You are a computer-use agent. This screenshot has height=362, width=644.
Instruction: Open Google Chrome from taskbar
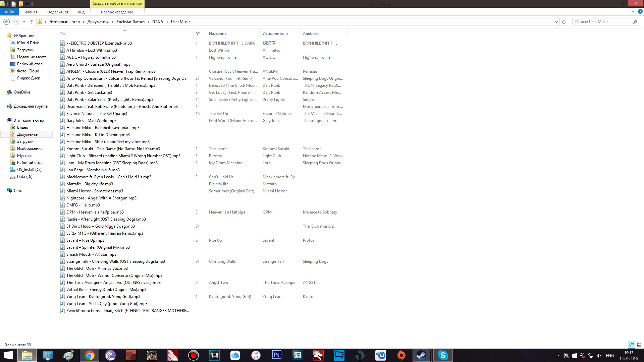(x=89, y=355)
